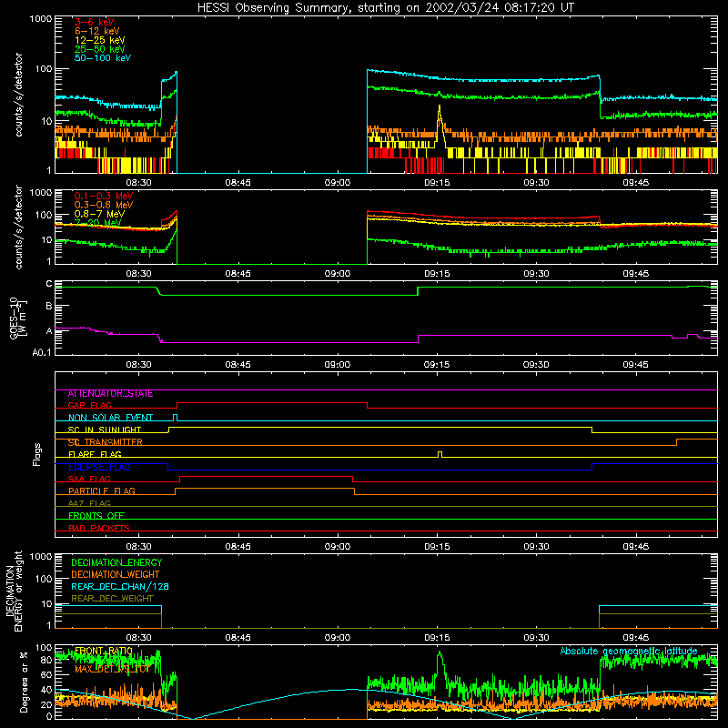Select the DECIMATION_ENERGY legend label

(116, 562)
